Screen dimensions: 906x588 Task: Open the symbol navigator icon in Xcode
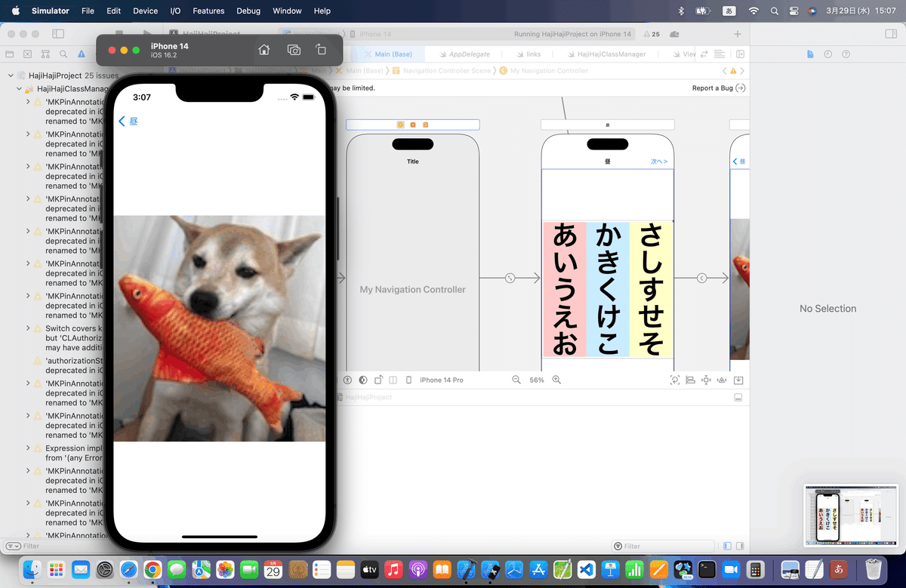(x=45, y=54)
